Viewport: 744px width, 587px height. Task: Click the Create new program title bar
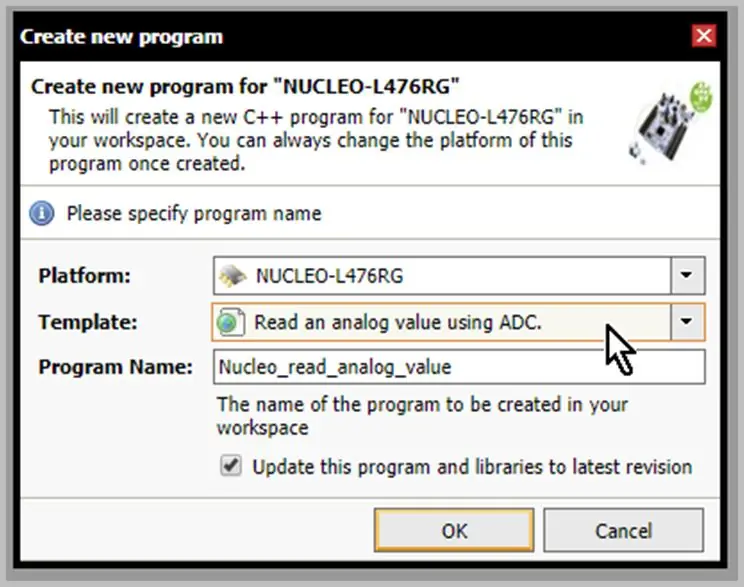point(356,37)
